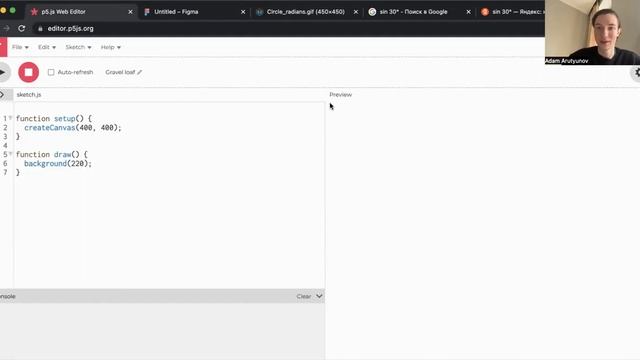Close the p5.js Web Editor tab
Screen dimensions: 640x360
coord(131,12)
